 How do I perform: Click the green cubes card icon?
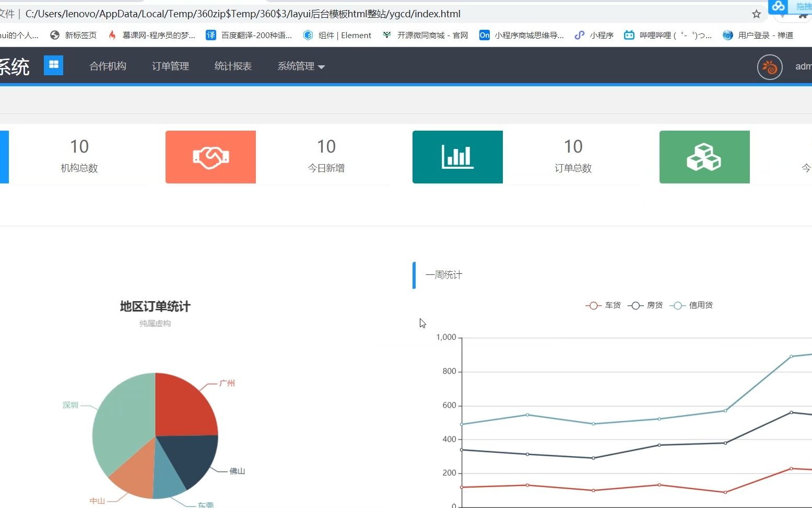704,157
